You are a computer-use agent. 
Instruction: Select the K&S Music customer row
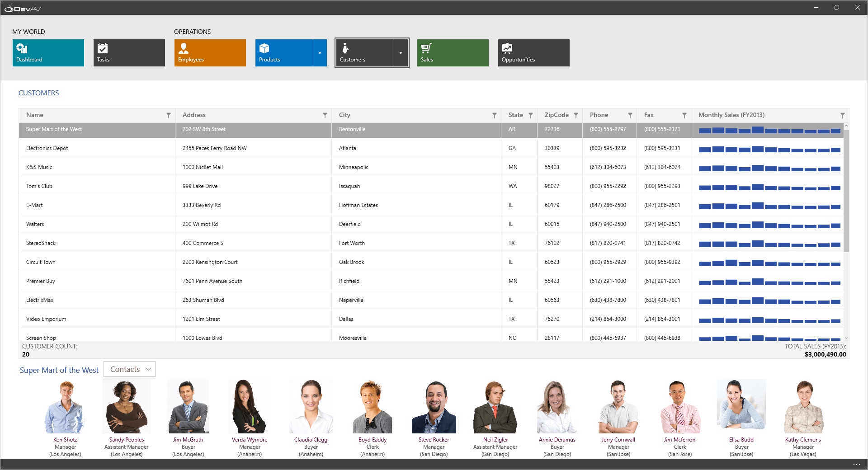[431, 167]
